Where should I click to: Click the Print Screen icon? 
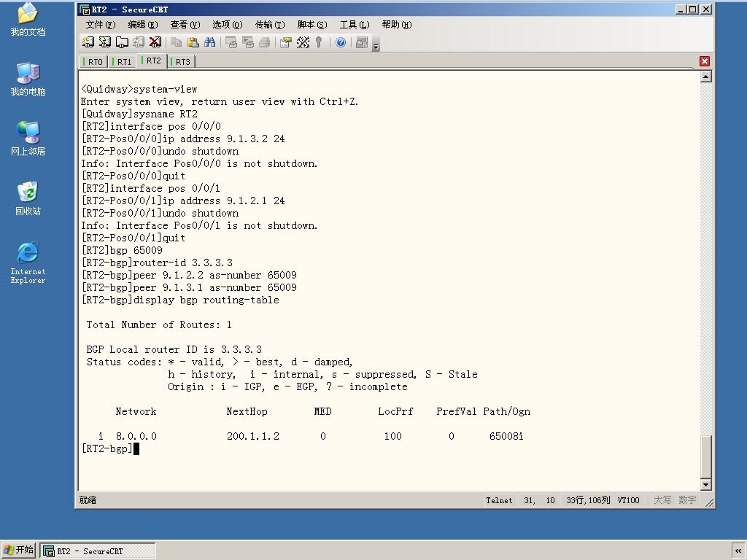tap(231, 42)
